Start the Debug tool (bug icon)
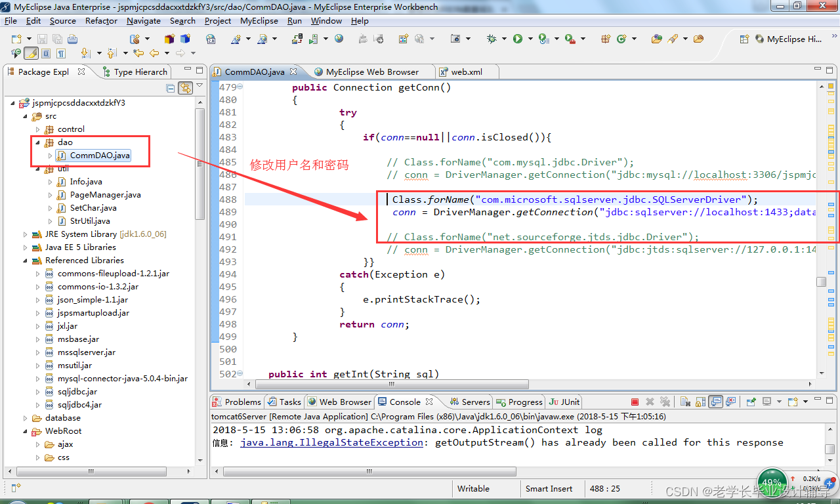The image size is (840, 504). (x=491, y=39)
